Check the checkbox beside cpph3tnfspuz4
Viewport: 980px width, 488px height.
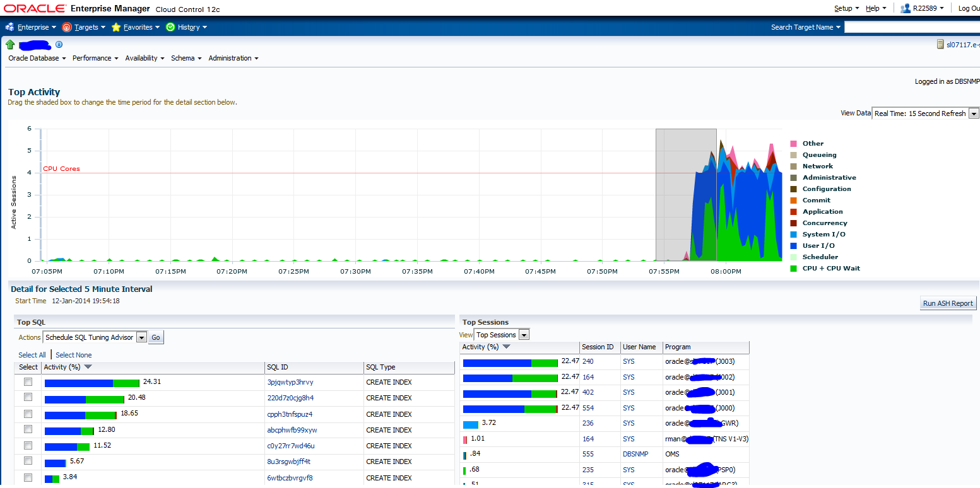(28, 414)
